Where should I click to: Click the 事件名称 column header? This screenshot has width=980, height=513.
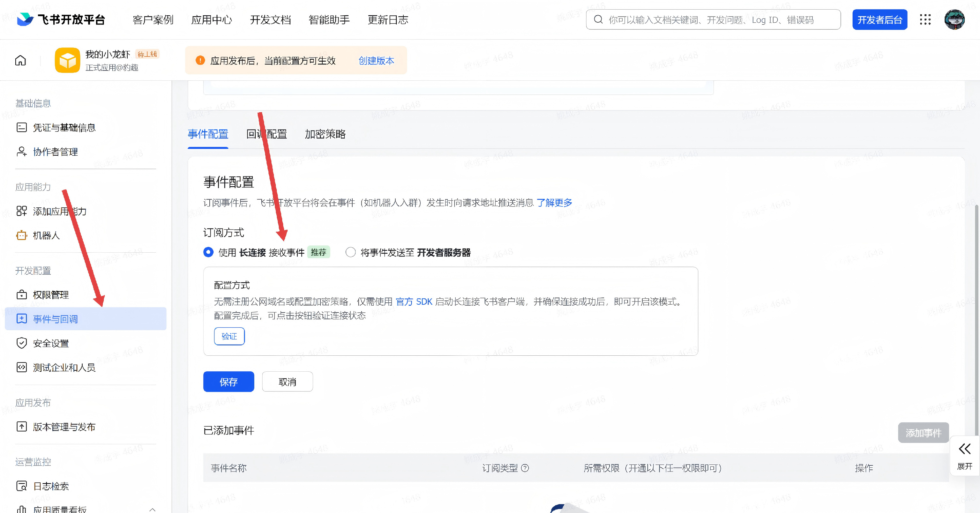tap(228, 468)
